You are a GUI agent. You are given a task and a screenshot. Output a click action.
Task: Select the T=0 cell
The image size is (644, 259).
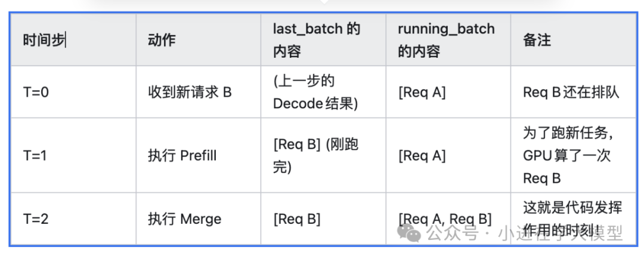(x=36, y=92)
